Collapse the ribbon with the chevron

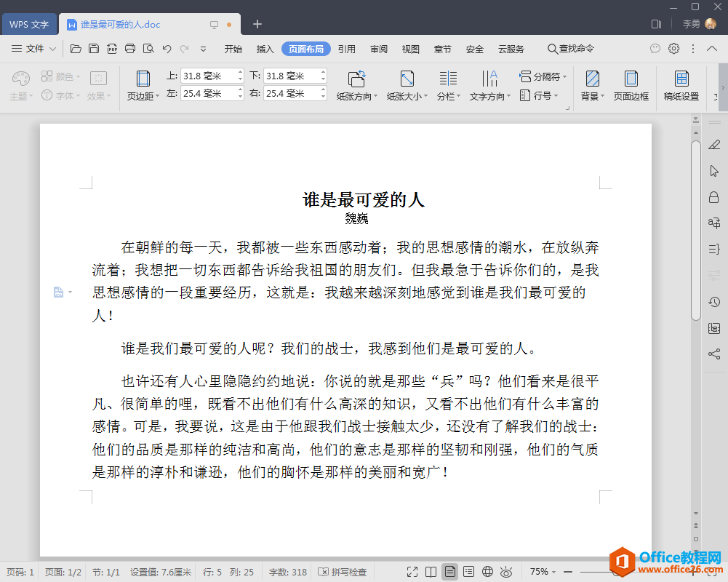(x=712, y=48)
